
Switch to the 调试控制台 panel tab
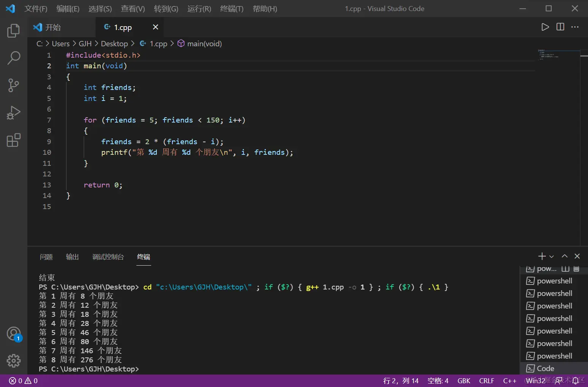(108, 257)
